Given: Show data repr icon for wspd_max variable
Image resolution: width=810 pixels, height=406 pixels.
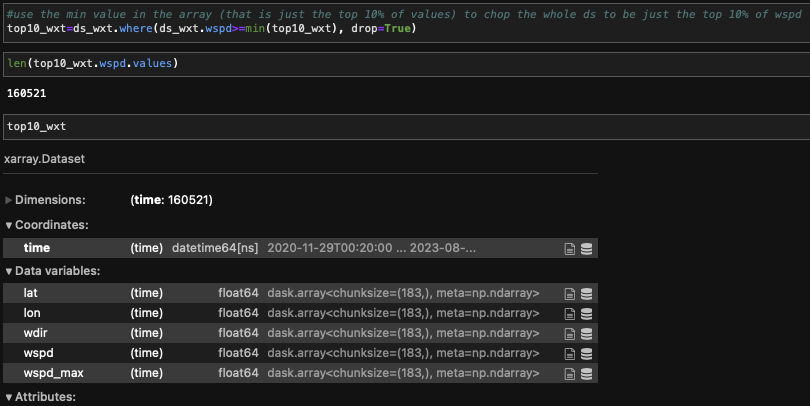Looking at the screenshot, I should click(x=586, y=374).
